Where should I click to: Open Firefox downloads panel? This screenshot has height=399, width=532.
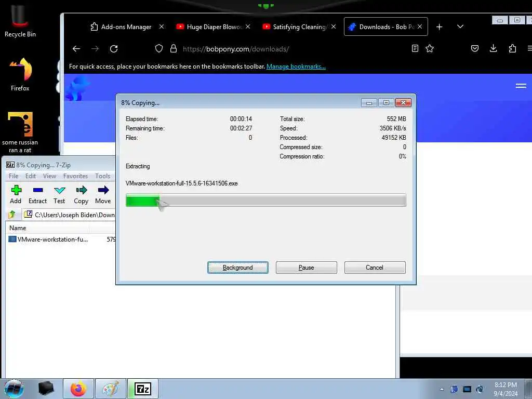click(494, 48)
